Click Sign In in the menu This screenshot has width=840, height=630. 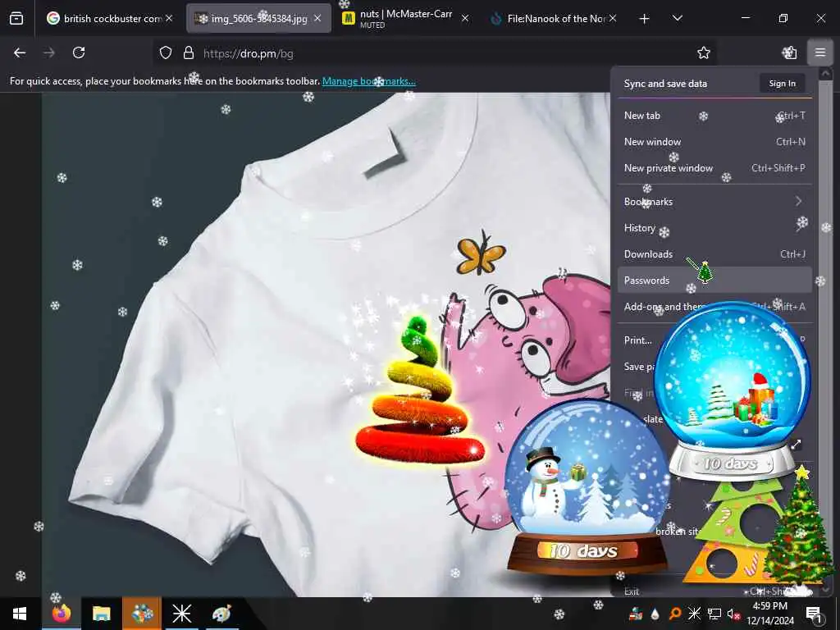pyautogui.click(x=782, y=83)
